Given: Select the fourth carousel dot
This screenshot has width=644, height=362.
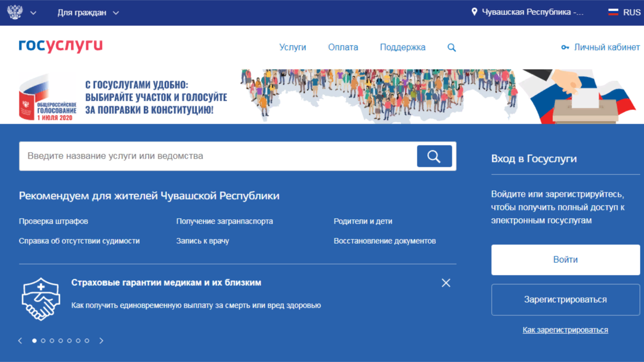Looking at the screenshot, I should pos(61,341).
